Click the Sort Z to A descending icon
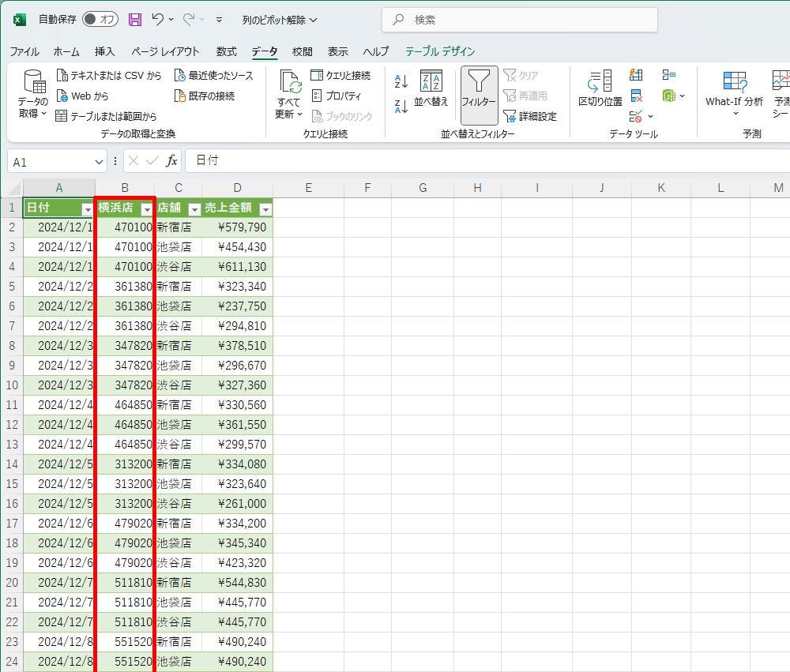Image resolution: width=790 pixels, height=672 pixels. pyautogui.click(x=401, y=106)
